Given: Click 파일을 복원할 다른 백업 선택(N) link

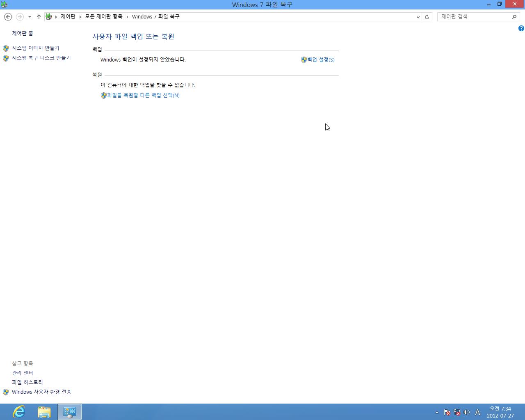Looking at the screenshot, I should click(143, 95).
